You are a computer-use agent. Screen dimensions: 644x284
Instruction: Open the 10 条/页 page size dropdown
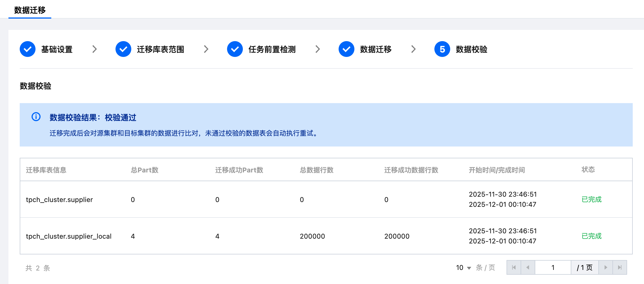(464, 268)
